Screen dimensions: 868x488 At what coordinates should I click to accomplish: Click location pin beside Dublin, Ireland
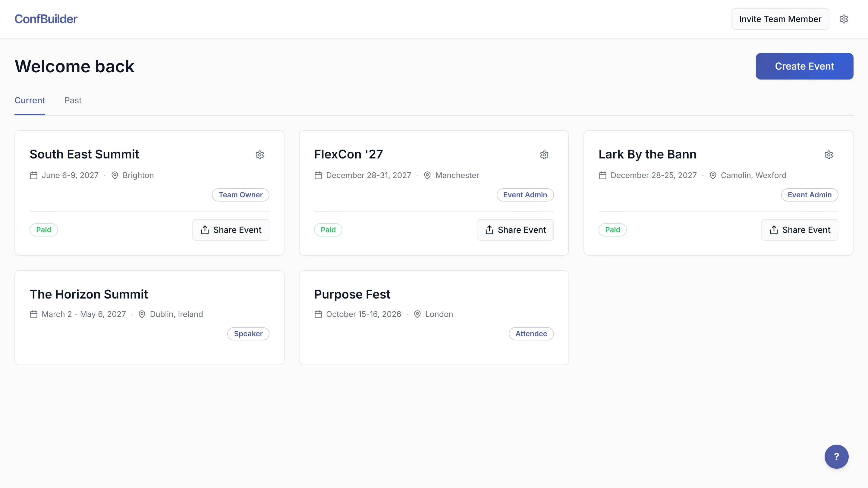142,314
